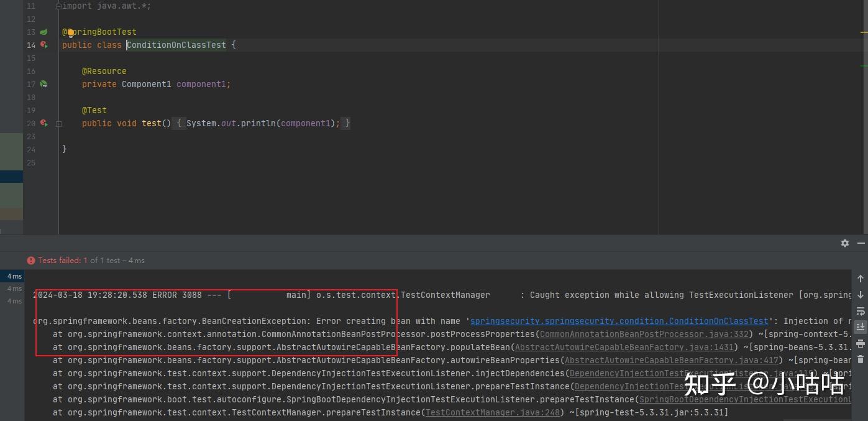
Task: Click the class name ConditionOnClassTest in editor
Action: point(176,45)
